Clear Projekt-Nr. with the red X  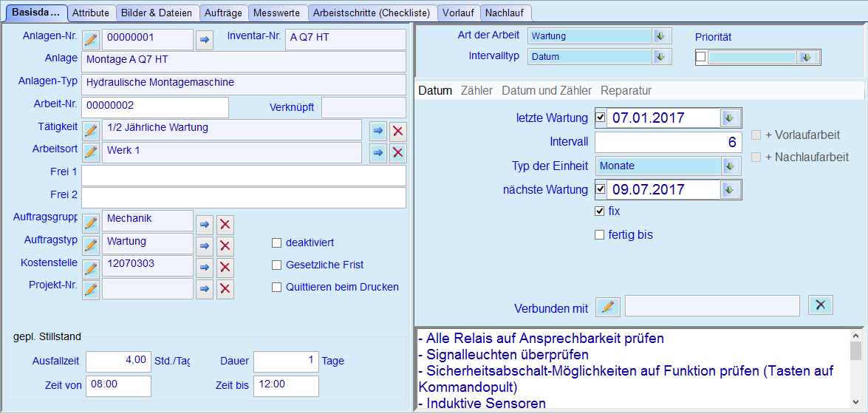(x=225, y=289)
